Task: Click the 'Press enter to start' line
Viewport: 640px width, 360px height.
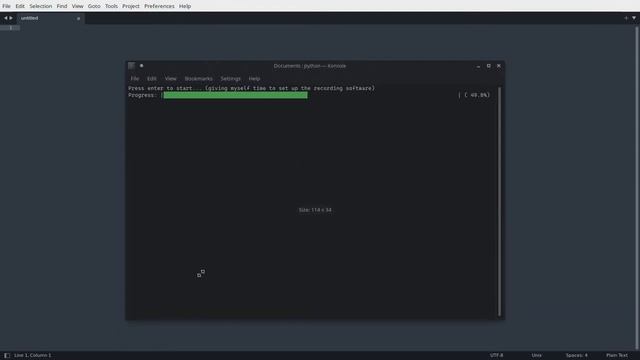Action: point(251,88)
